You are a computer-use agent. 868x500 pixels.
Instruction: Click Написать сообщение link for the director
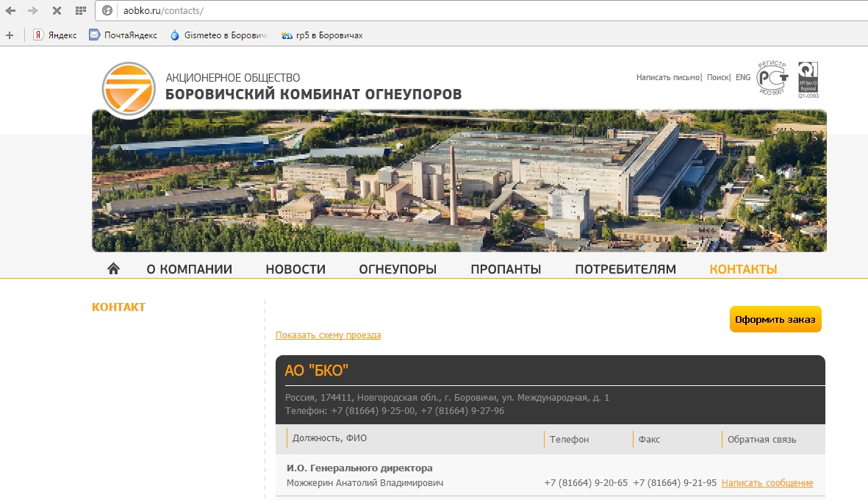coord(767,483)
